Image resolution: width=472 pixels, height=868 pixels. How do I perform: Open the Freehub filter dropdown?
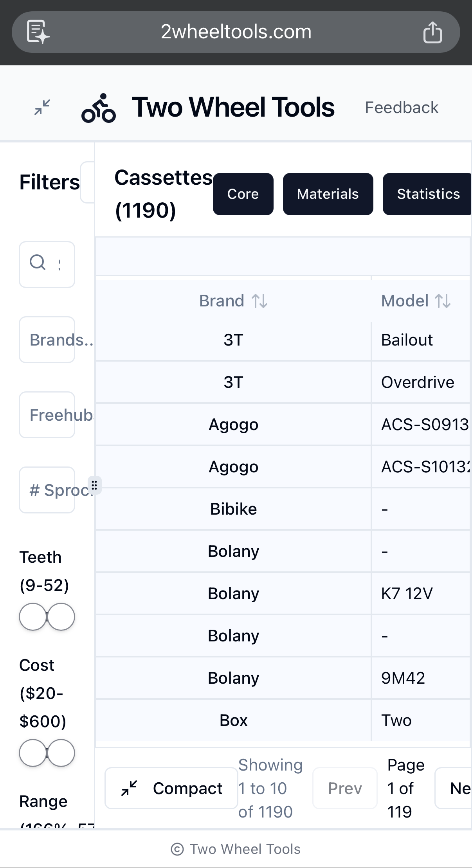[47, 415]
